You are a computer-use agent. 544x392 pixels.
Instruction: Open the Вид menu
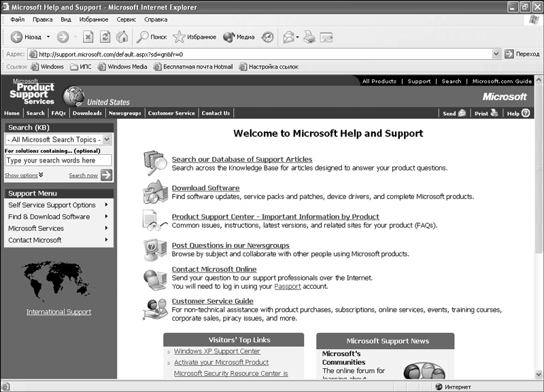tap(65, 20)
